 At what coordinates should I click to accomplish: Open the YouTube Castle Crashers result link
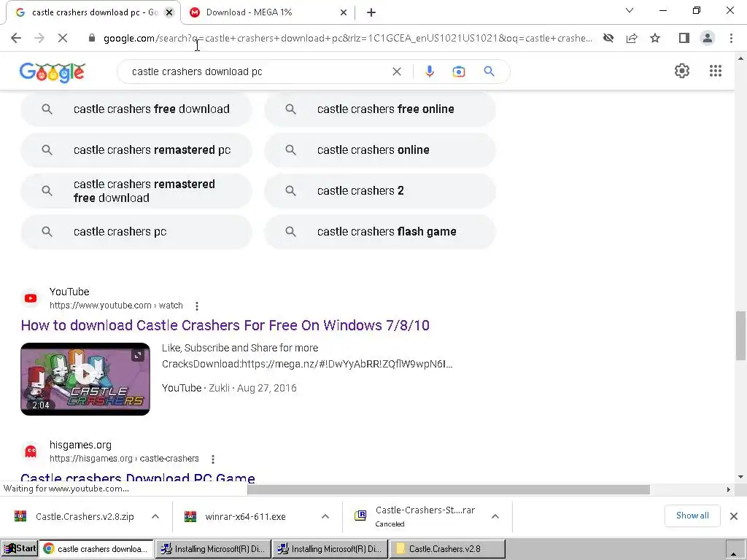pos(225,325)
